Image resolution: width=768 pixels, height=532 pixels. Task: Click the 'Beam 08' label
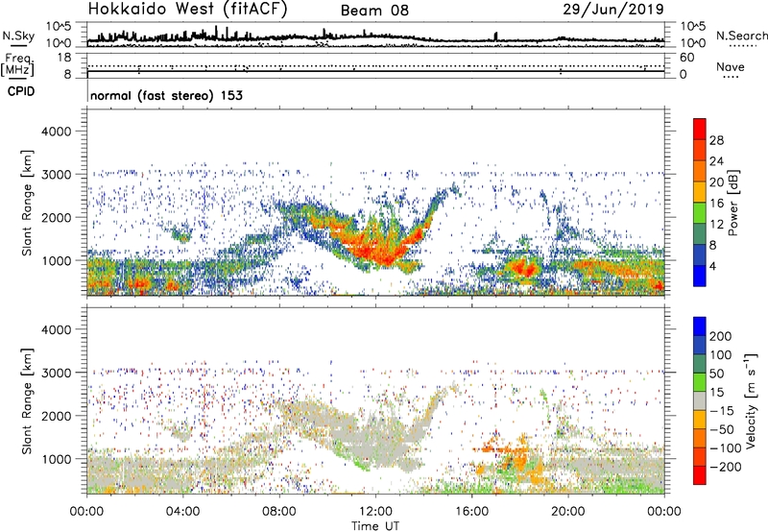pos(374,11)
